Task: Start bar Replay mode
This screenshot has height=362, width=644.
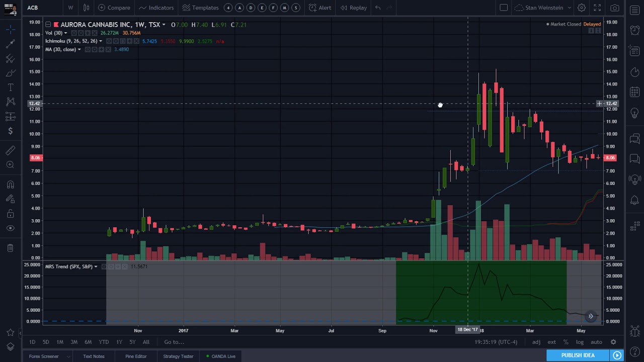Action: [x=354, y=8]
